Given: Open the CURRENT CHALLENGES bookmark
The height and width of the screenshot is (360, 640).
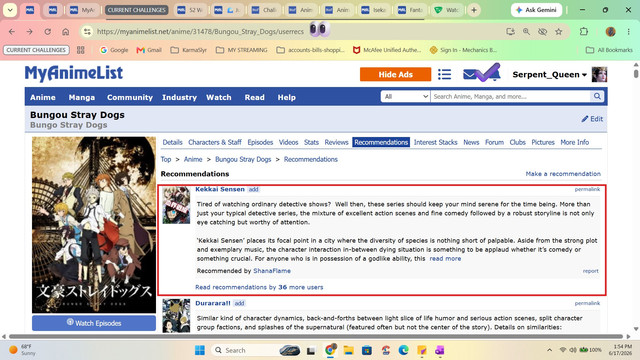Looking at the screenshot, I should [36, 50].
